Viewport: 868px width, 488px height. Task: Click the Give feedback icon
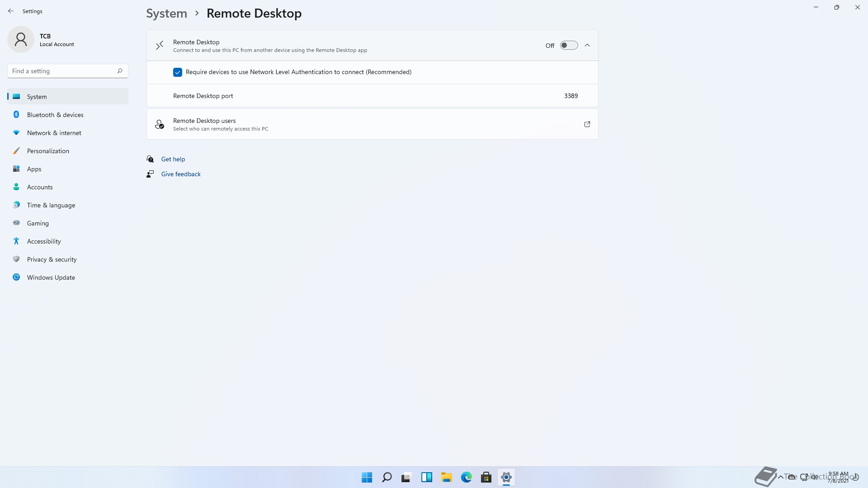tap(150, 174)
